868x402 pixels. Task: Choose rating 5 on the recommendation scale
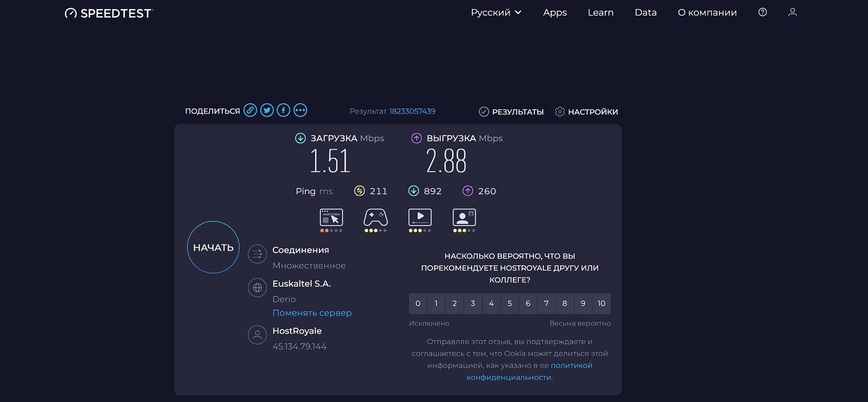point(509,303)
